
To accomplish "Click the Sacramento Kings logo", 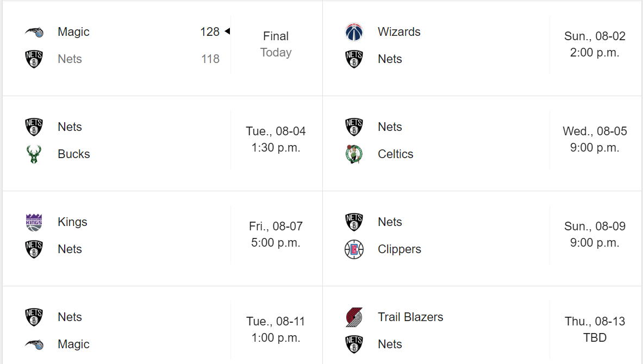I will coord(34,222).
